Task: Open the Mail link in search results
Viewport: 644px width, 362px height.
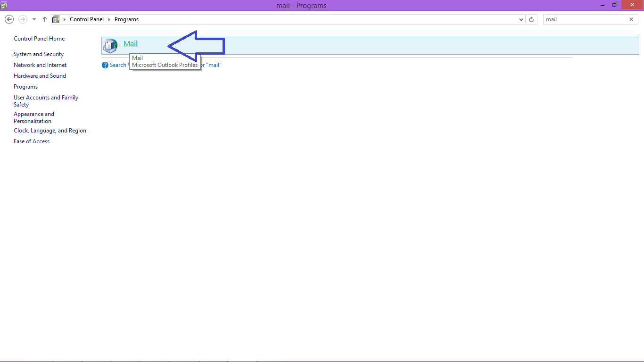Action: (131, 44)
